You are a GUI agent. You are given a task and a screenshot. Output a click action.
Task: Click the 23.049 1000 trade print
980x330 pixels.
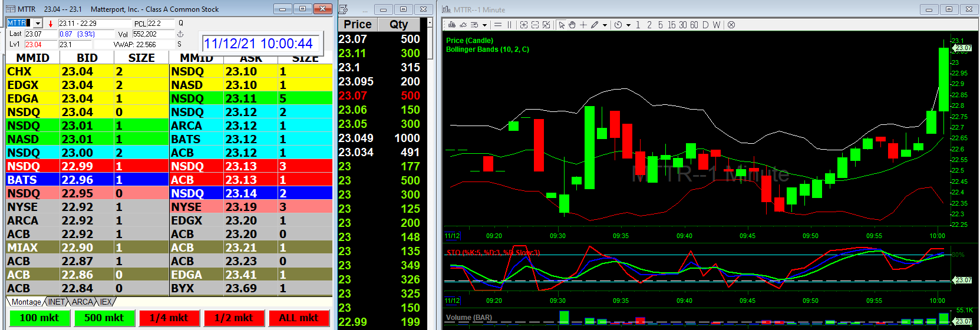pyautogui.click(x=380, y=138)
